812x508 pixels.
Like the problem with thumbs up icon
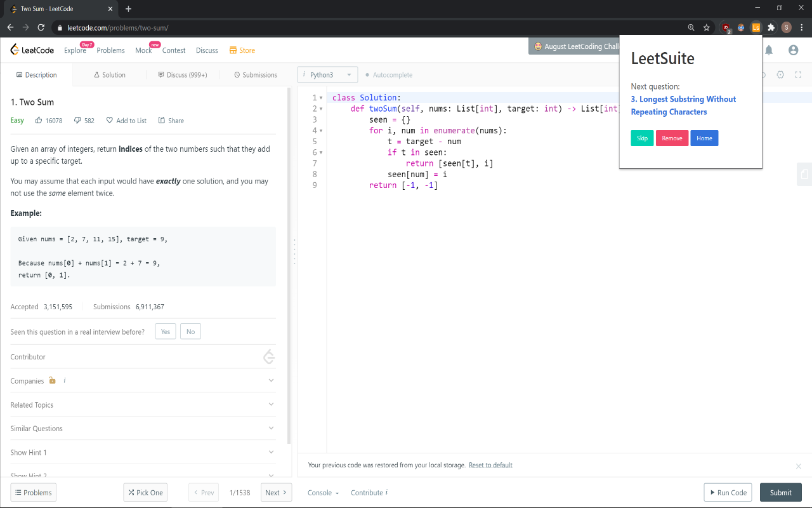point(39,120)
